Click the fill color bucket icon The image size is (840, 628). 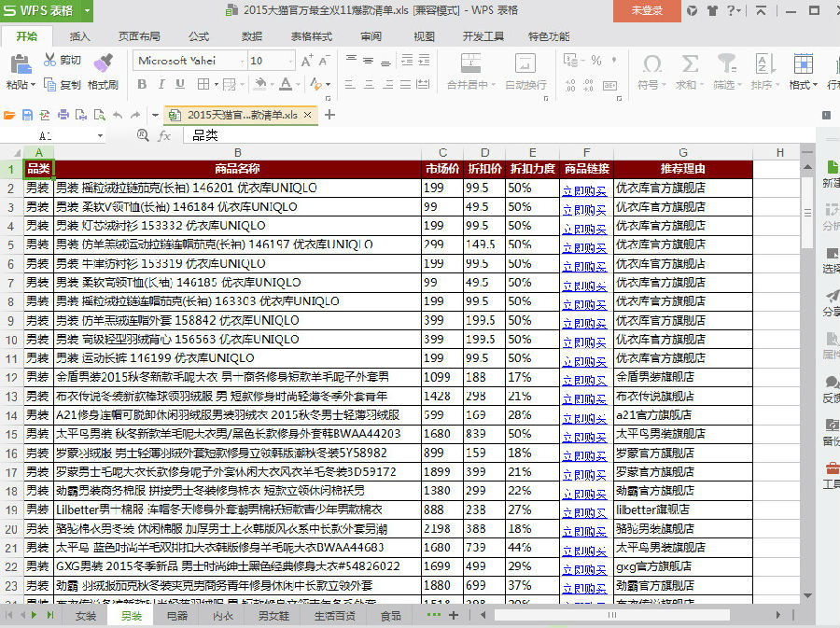[x=261, y=84]
